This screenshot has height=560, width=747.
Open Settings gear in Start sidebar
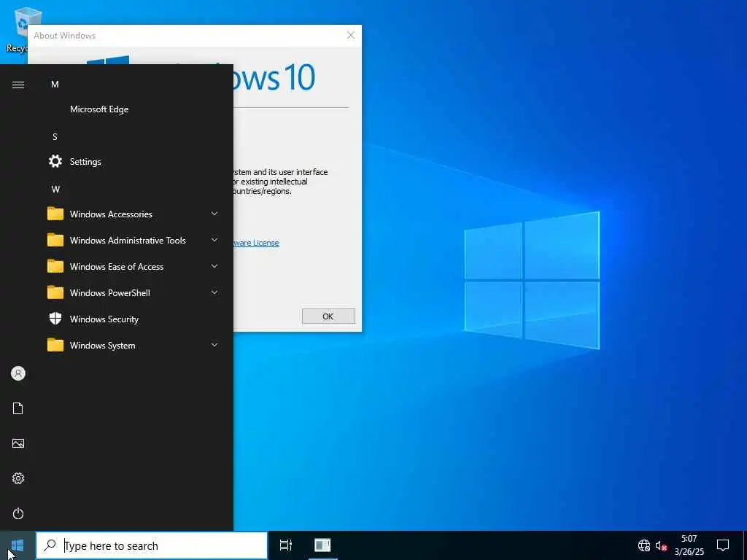click(x=18, y=478)
